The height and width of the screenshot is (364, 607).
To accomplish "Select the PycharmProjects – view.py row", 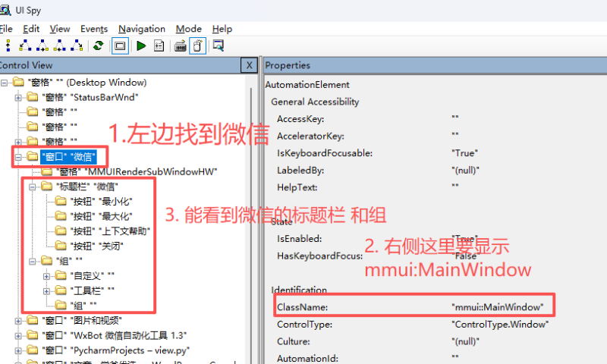I will coord(116,350).
